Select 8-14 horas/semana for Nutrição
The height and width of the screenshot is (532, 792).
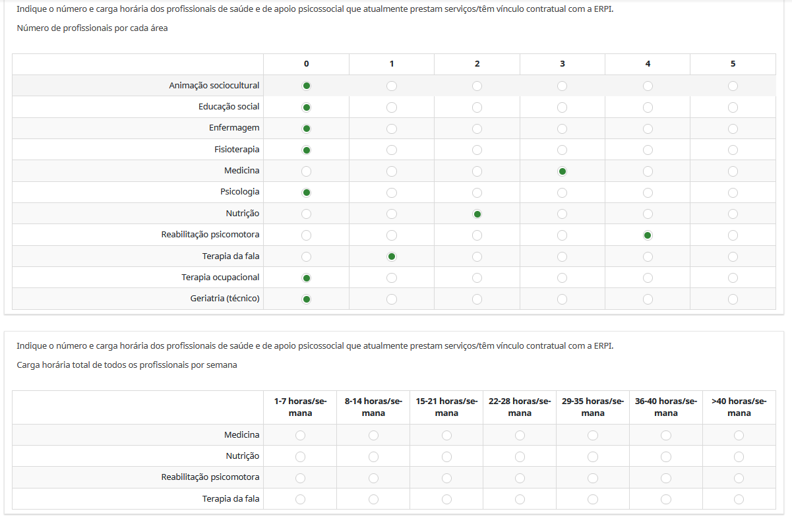tap(373, 456)
